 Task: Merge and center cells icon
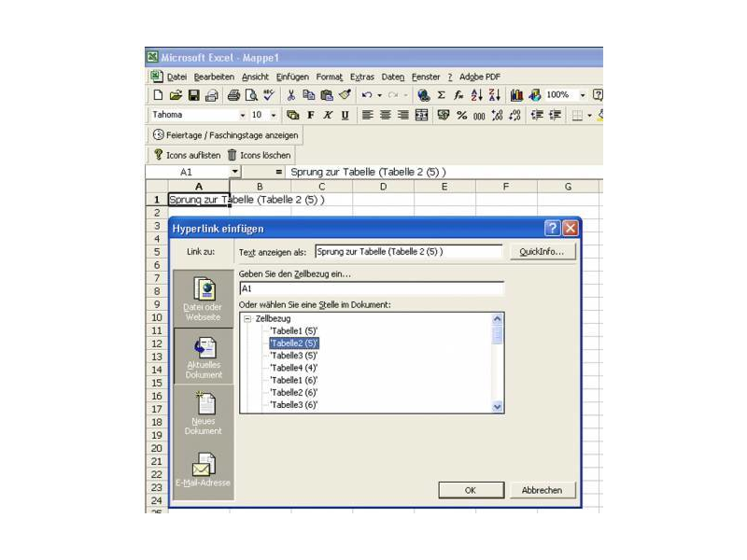click(x=421, y=115)
